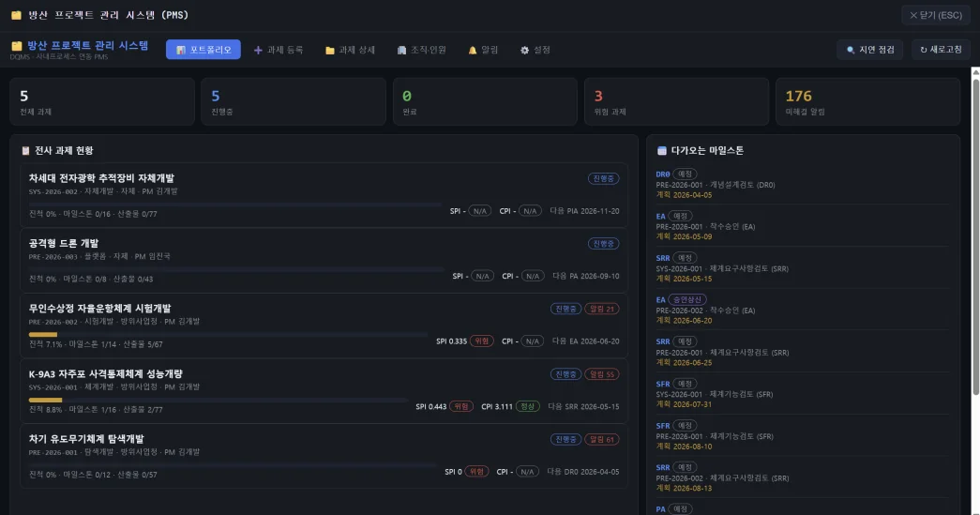Click the 위험 badge next to SPI 0.335
Screen dimensions: 980x515
click(x=481, y=341)
